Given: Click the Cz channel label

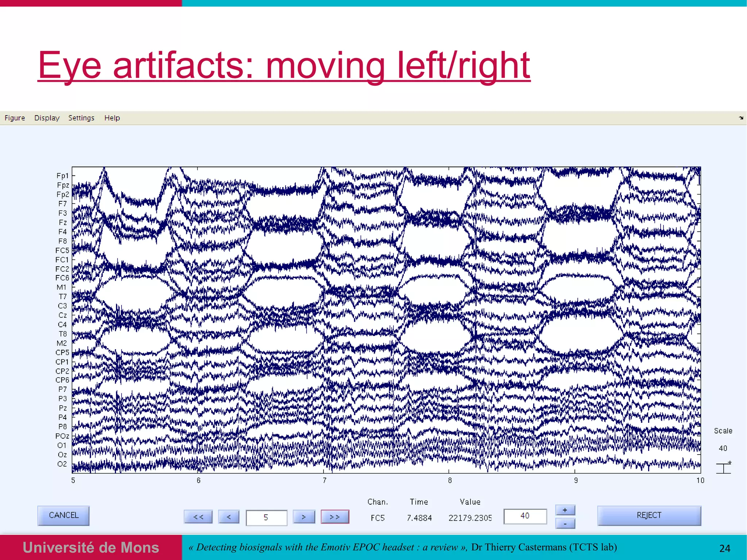Looking at the screenshot, I should [62, 315].
